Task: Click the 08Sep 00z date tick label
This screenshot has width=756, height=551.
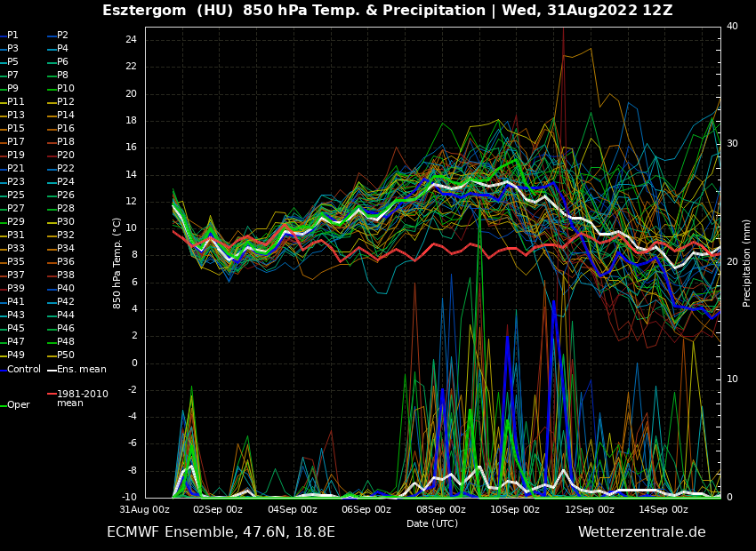Action: tap(440, 509)
